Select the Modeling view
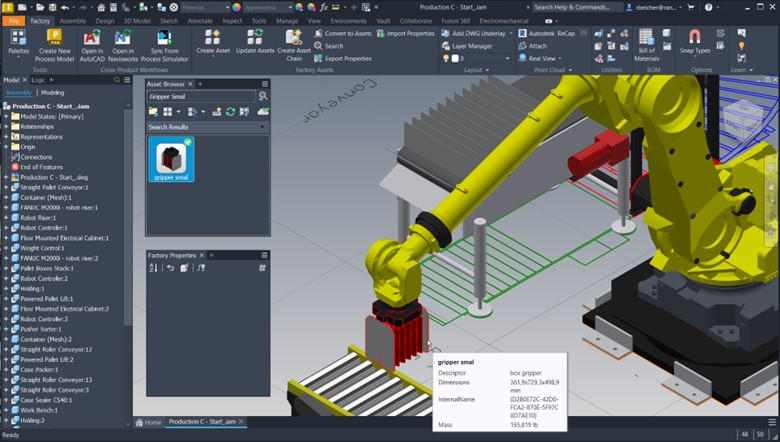Image resolution: width=780 pixels, height=442 pixels. click(x=53, y=92)
